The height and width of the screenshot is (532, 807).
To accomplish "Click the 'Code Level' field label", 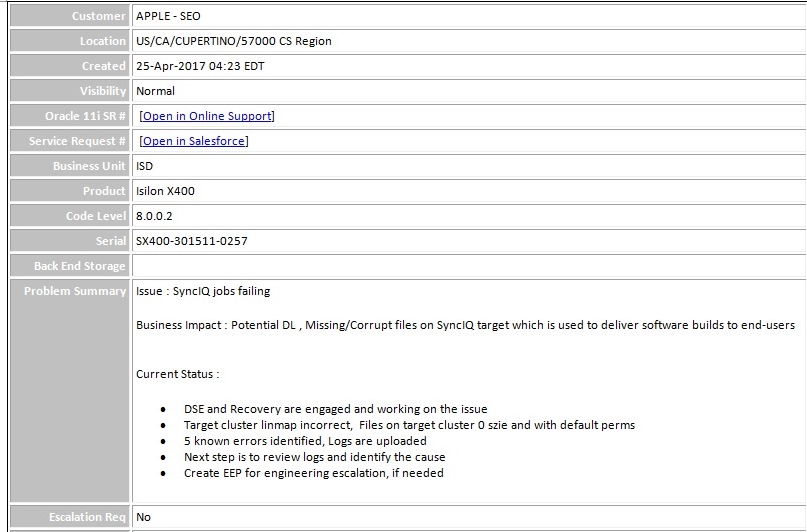I will (96, 216).
